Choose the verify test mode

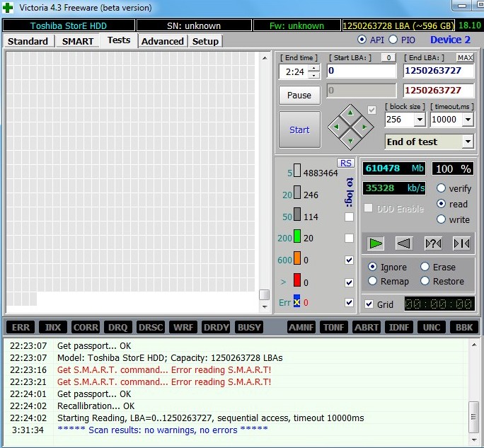point(442,188)
